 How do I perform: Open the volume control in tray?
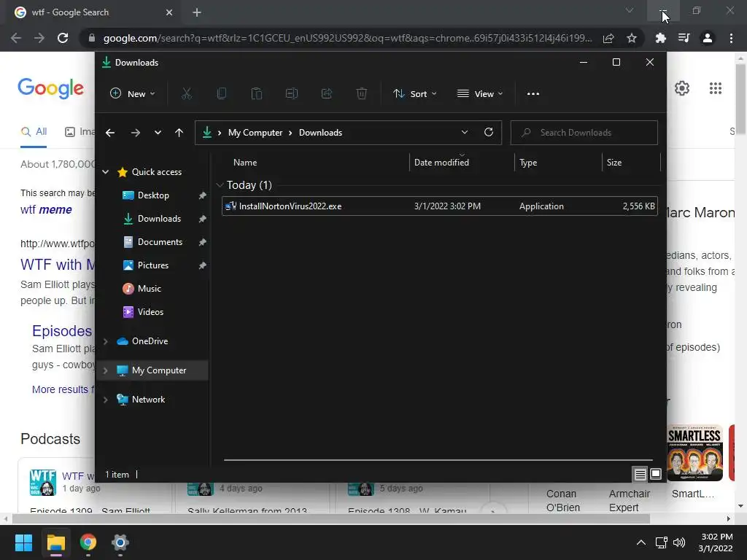click(679, 542)
